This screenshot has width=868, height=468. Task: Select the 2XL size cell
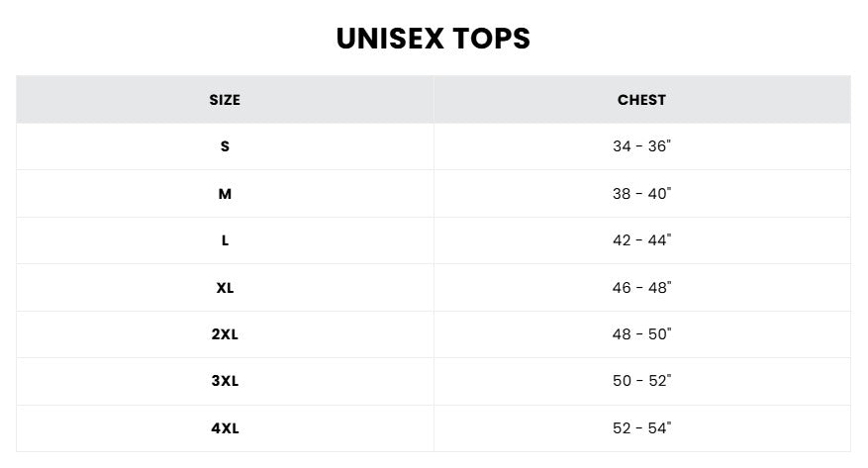click(225, 334)
